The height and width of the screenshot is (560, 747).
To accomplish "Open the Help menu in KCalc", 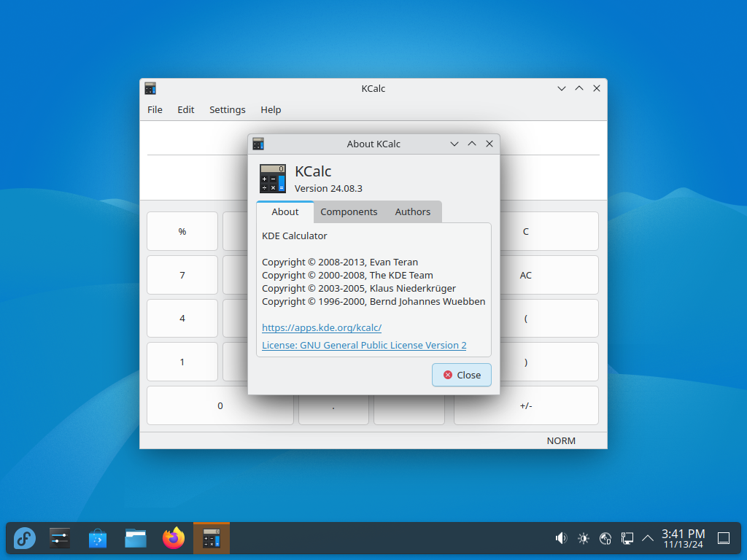I will coord(271,109).
